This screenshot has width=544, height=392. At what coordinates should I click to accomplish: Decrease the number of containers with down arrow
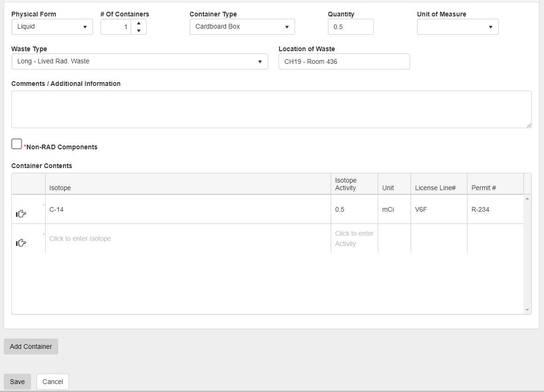pos(139,31)
